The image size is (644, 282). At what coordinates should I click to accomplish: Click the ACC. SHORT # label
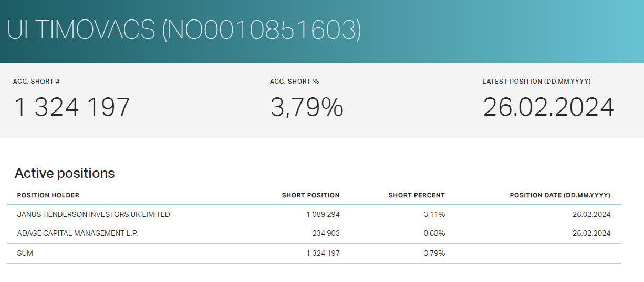coord(36,82)
